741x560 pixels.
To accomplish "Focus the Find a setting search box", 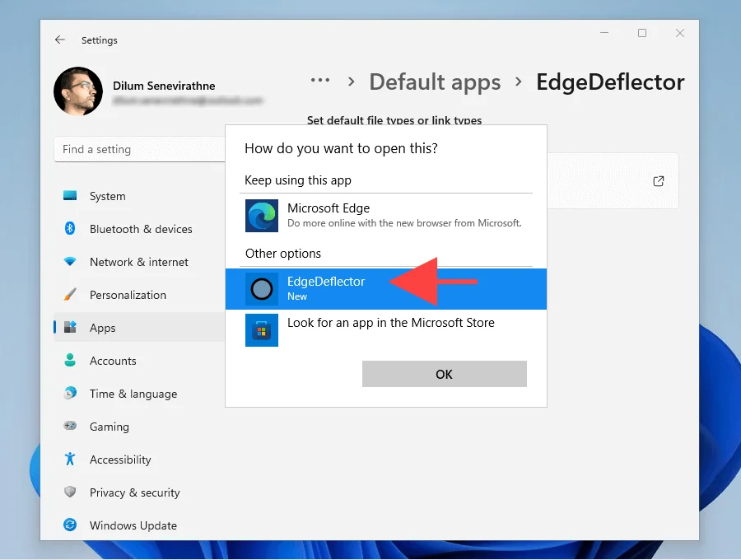I will pyautogui.click(x=139, y=149).
